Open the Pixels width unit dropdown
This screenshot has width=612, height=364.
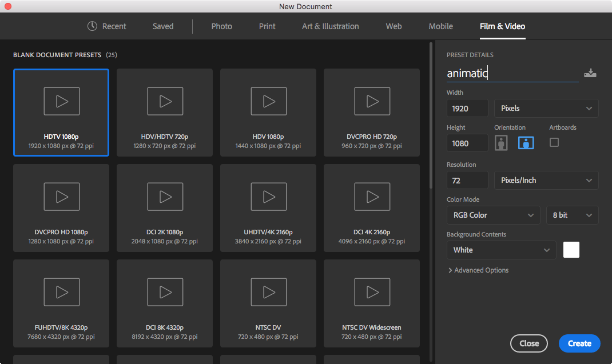click(x=546, y=108)
